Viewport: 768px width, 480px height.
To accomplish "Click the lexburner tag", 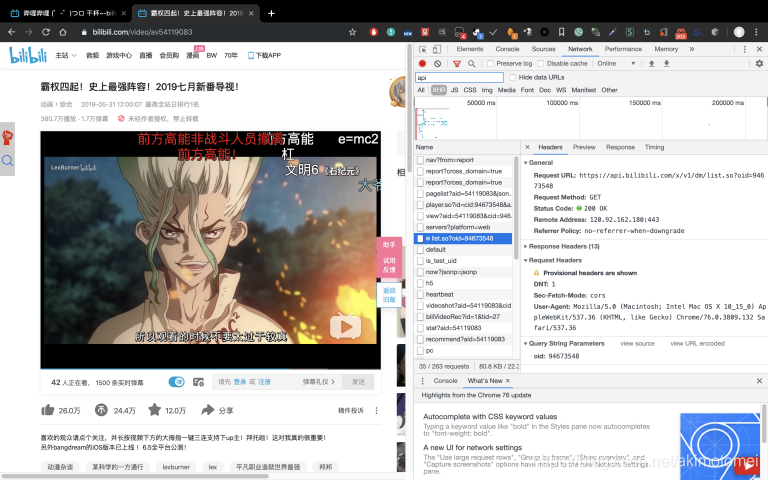I will (176, 467).
